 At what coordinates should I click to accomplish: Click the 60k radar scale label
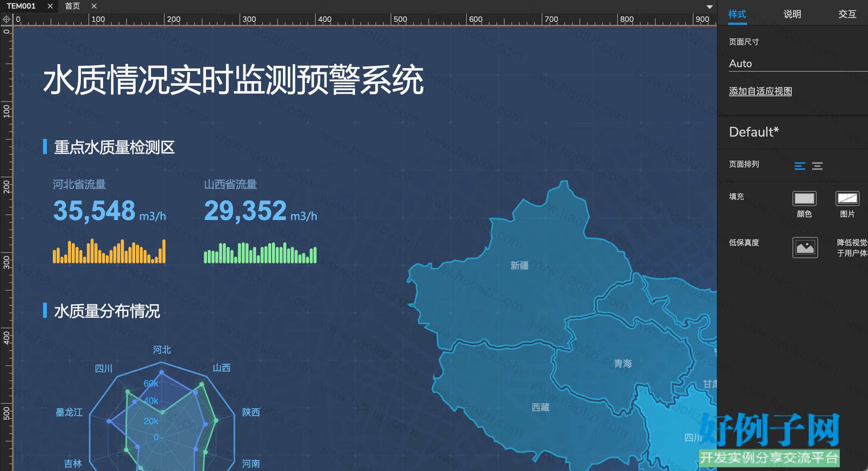click(151, 383)
